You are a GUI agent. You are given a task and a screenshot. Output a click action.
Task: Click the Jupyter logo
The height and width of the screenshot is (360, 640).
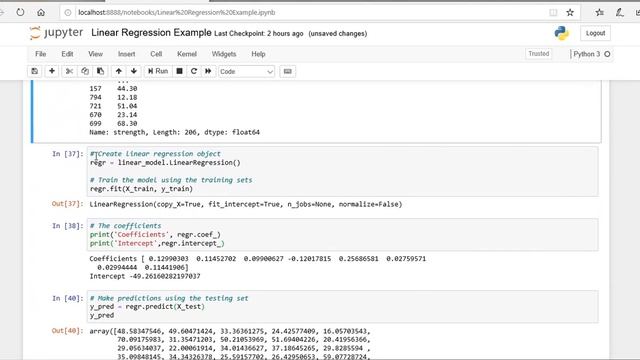[x=56, y=33]
